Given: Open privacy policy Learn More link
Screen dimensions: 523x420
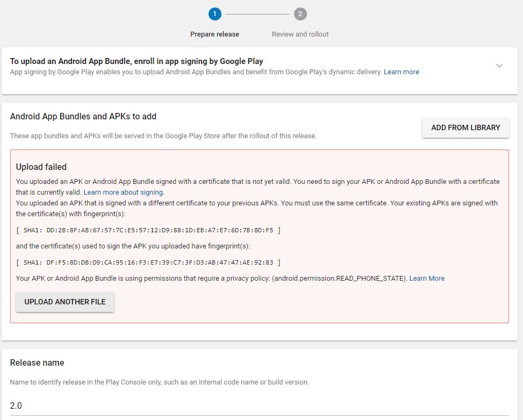Looking at the screenshot, I should (427, 278).
